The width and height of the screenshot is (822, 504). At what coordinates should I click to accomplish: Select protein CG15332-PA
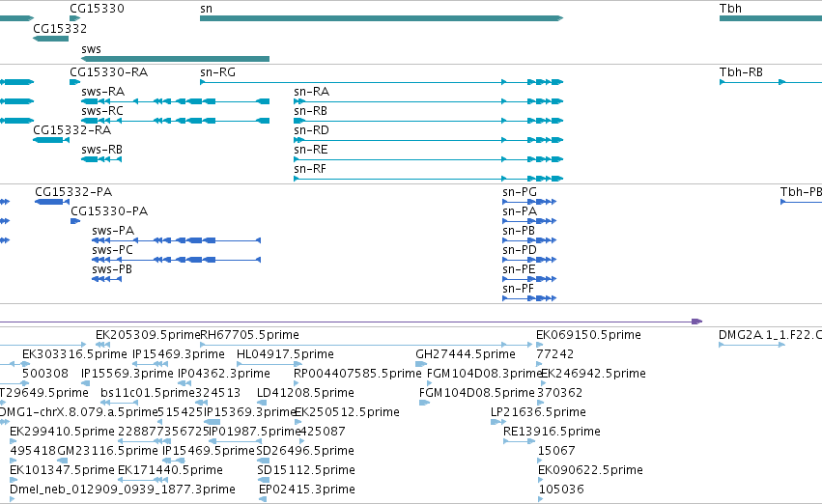[x=52, y=202]
